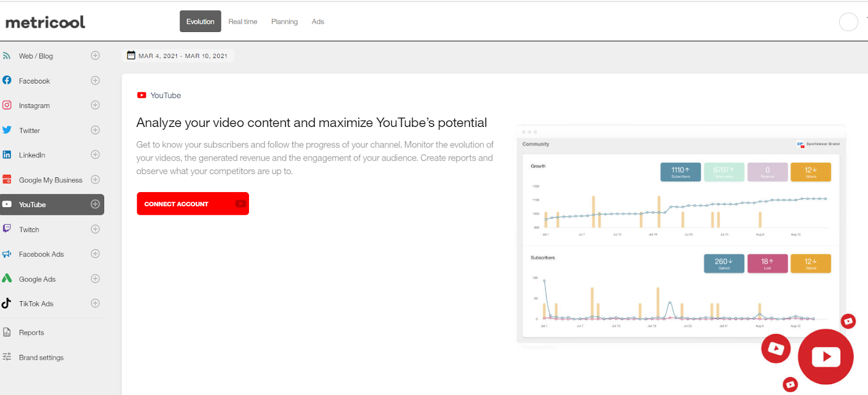Viewport: 868px width, 395px height.
Task: Click the Web / Blog RSS icon
Action: click(x=7, y=55)
